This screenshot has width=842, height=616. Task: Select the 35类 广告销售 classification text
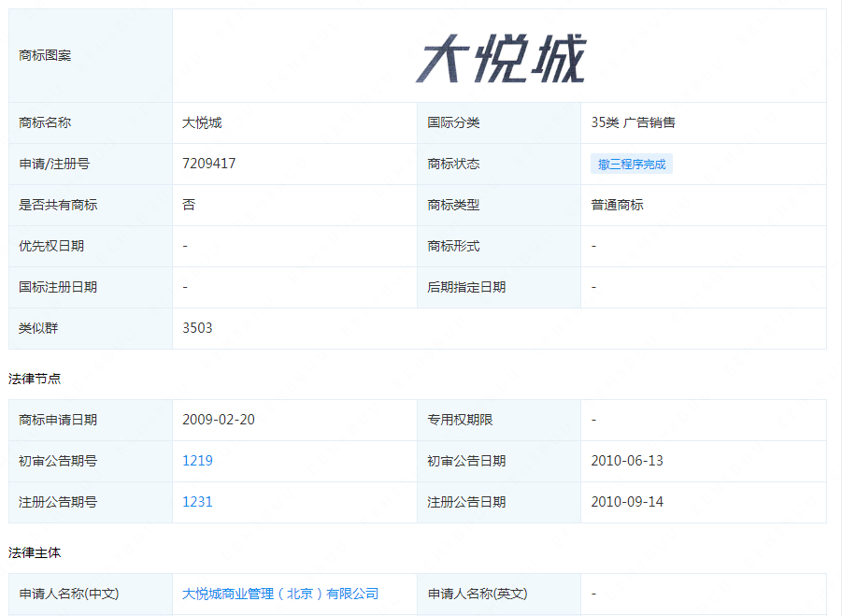click(x=633, y=123)
